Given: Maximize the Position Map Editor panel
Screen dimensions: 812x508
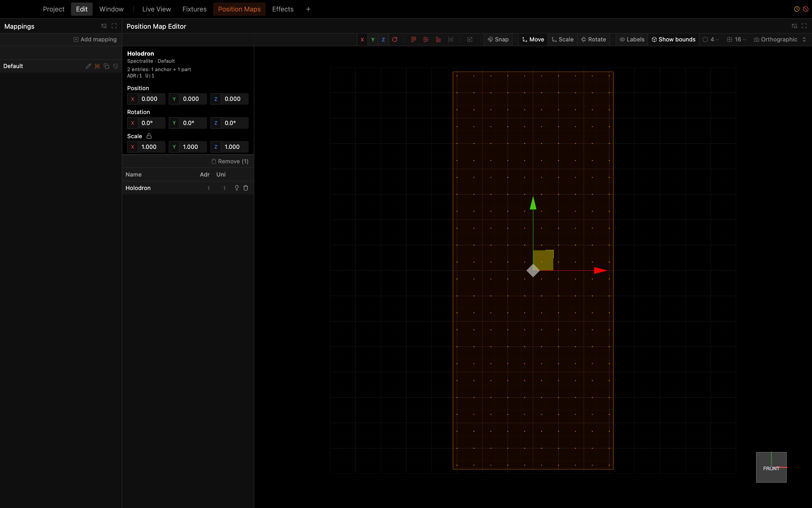Looking at the screenshot, I should pos(804,26).
